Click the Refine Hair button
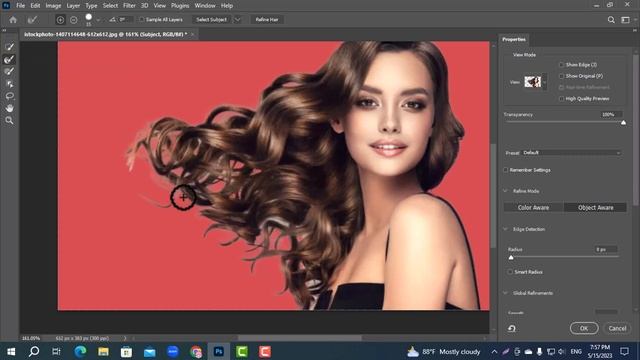 coord(267,20)
